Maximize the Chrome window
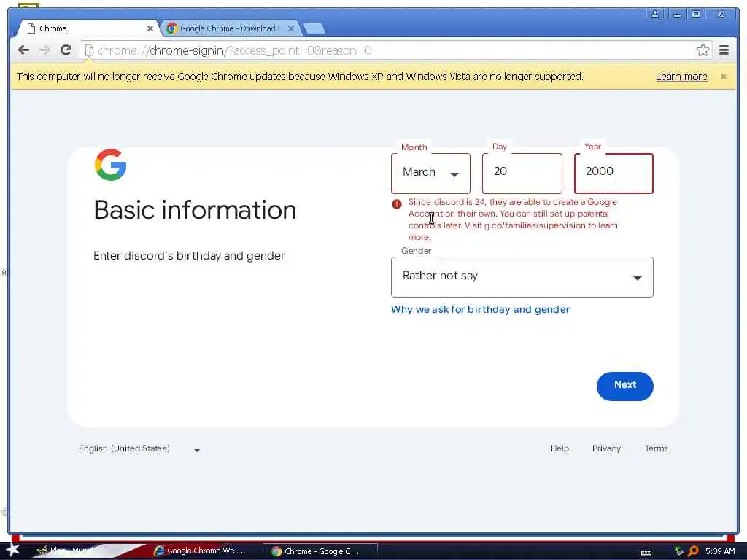This screenshot has height=560, width=747. pyautogui.click(x=696, y=14)
